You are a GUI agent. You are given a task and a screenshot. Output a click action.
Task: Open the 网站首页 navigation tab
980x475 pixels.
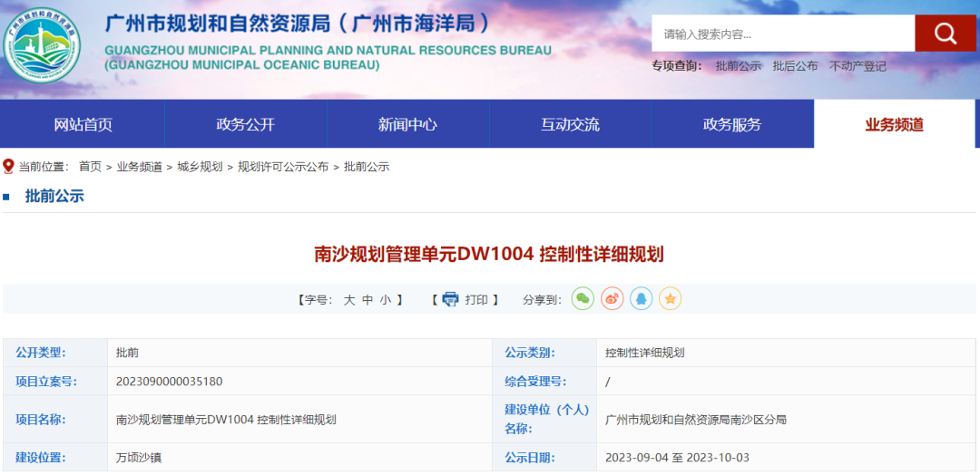pos(83,124)
